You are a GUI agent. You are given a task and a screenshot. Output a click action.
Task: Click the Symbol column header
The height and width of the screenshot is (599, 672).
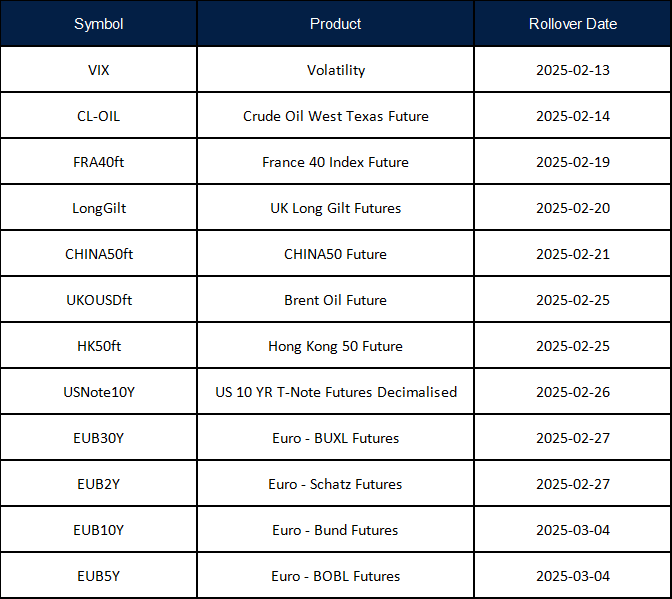click(98, 24)
